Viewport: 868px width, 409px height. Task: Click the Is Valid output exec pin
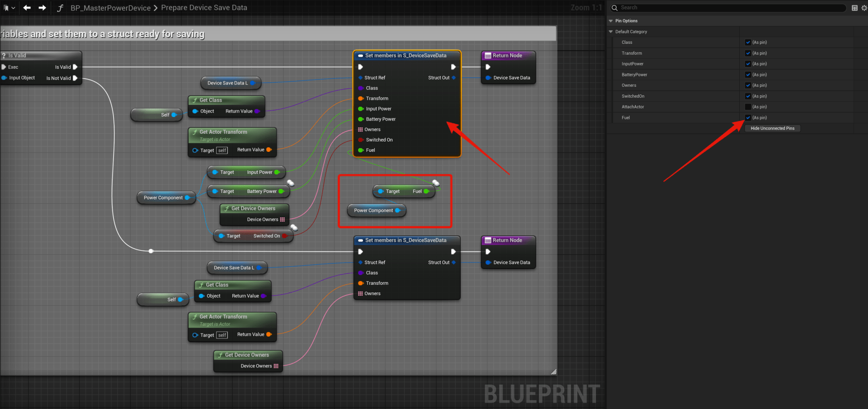pyautogui.click(x=75, y=67)
